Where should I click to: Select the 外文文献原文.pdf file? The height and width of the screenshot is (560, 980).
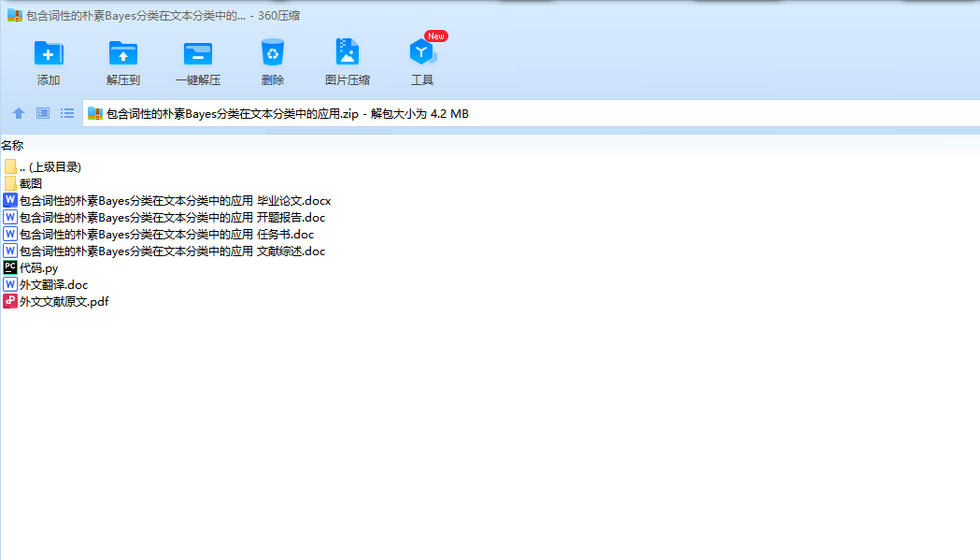pyautogui.click(x=56, y=302)
